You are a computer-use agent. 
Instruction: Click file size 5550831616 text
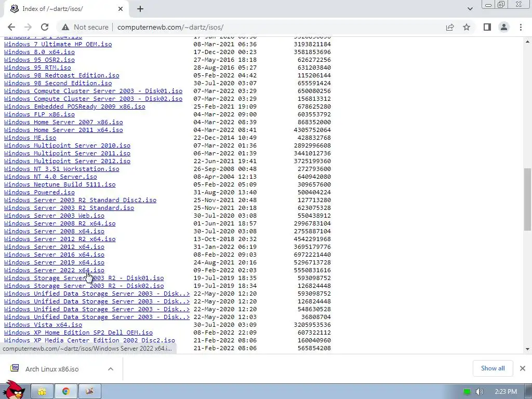[x=312, y=270]
